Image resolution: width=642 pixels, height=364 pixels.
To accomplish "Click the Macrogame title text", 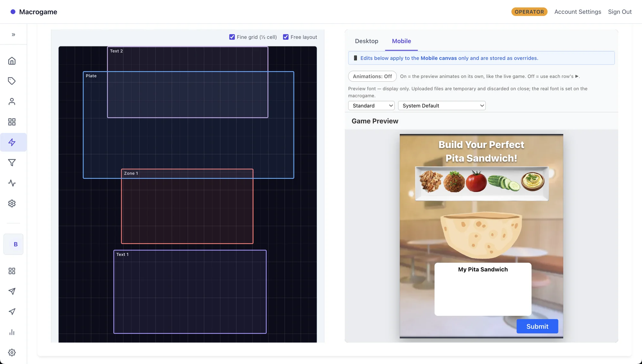I will (x=38, y=12).
